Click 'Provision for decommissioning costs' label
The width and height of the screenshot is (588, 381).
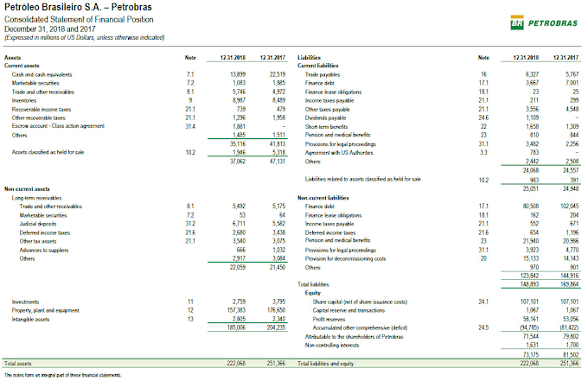tap(345, 259)
